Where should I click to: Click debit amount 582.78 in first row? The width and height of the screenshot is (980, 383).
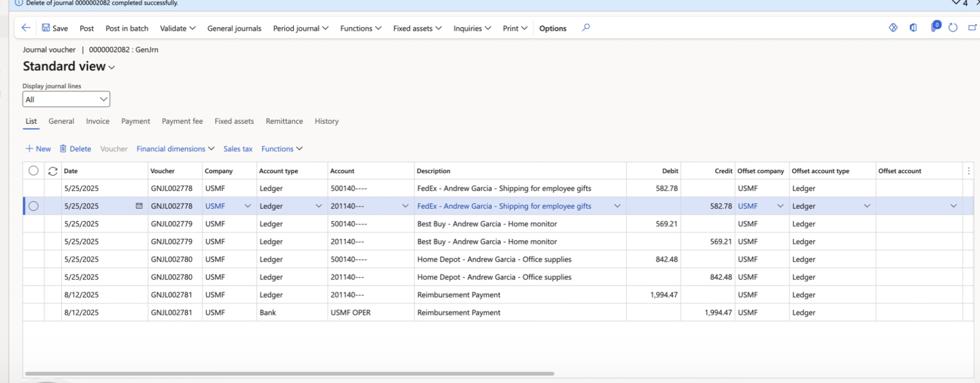(666, 188)
